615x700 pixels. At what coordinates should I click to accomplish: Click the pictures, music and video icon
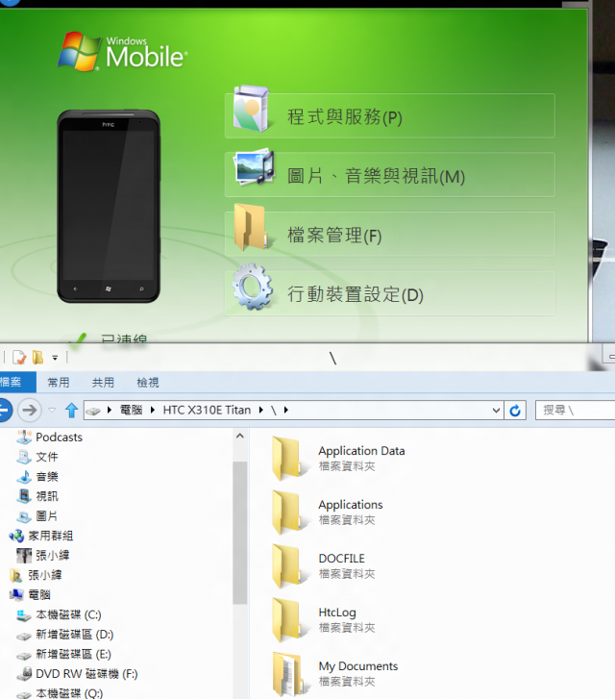tap(254, 168)
